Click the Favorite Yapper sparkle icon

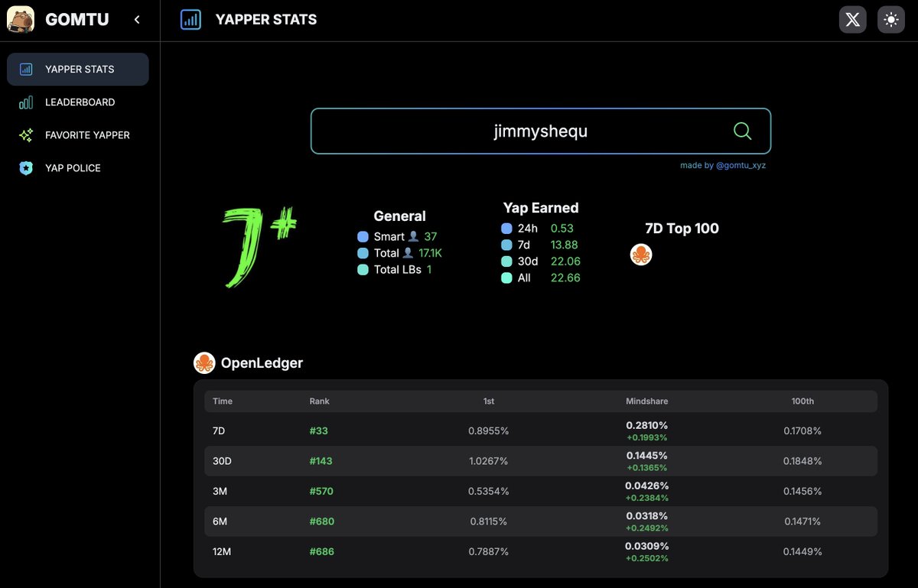point(26,135)
